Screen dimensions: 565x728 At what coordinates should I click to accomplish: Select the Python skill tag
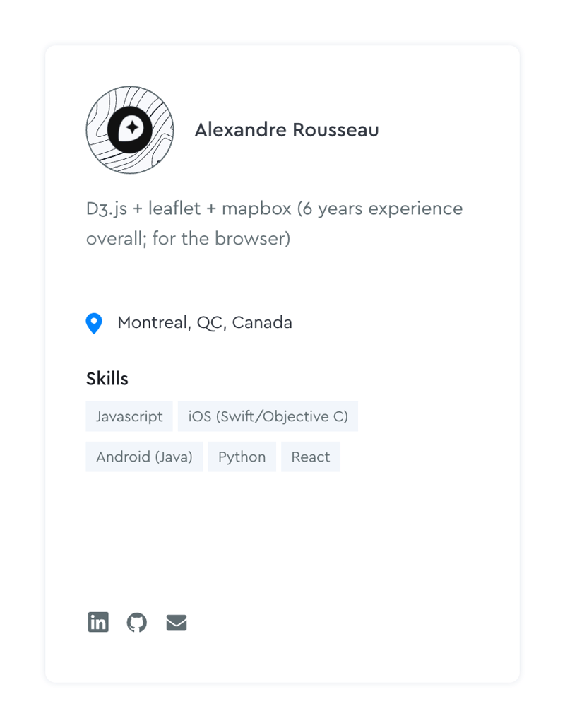[242, 457]
